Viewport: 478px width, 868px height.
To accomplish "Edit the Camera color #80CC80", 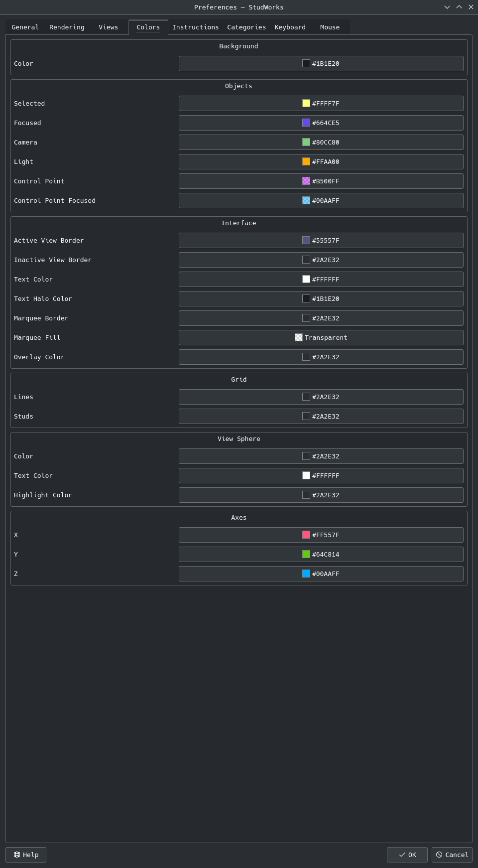I will coord(321,143).
